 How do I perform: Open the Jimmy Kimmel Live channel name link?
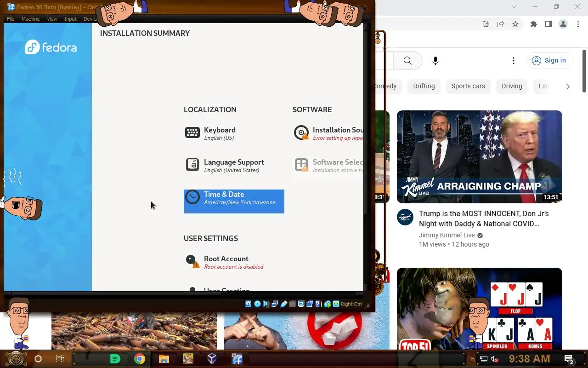447,235
